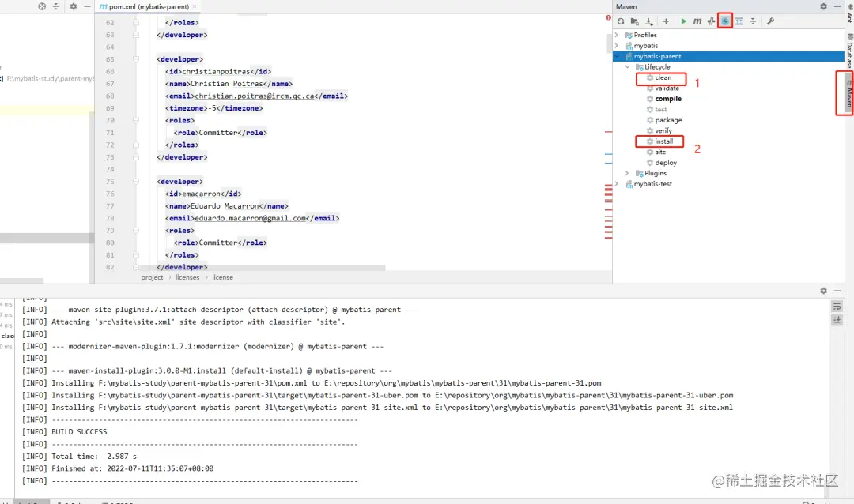
Task: Click Download Sources and Documentation icon
Action: (x=648, y=21)
